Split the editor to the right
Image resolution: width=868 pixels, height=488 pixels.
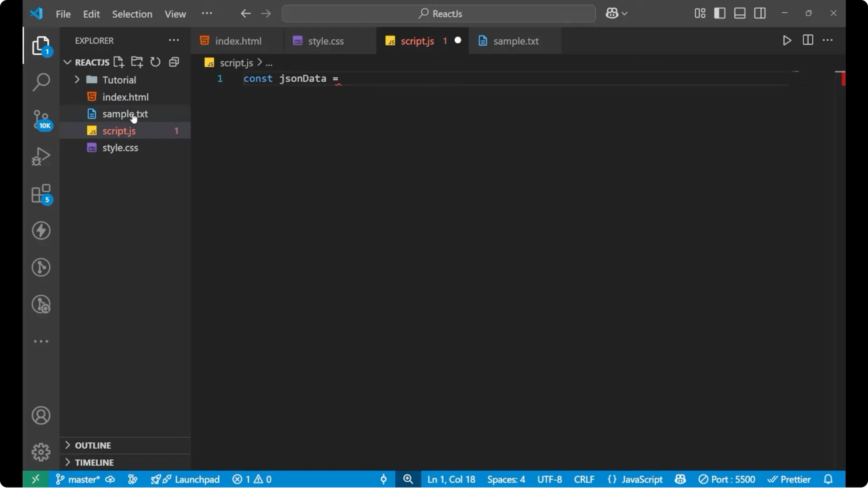808,40
